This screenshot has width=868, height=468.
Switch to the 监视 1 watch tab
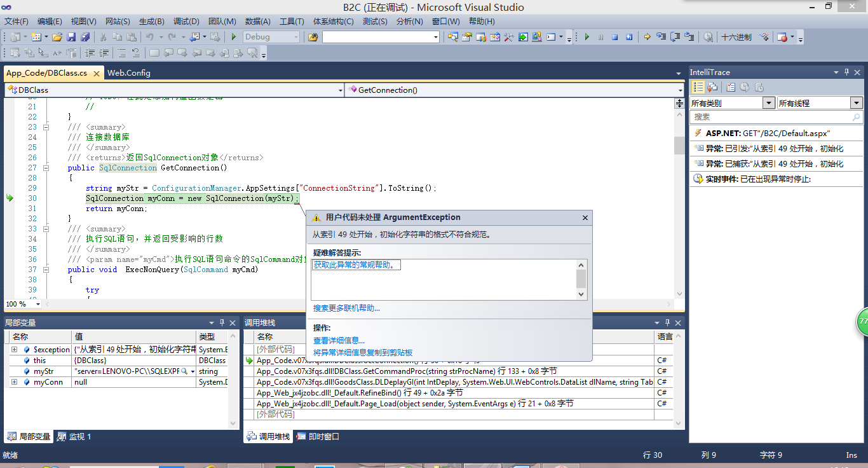pos(74,437)
